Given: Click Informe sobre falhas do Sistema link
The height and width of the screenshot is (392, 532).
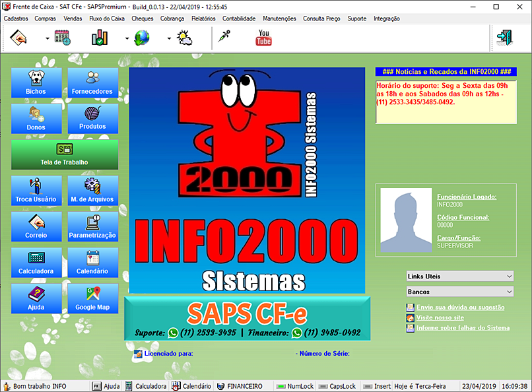Looking at the screenshot, I should tap(463, 328).
